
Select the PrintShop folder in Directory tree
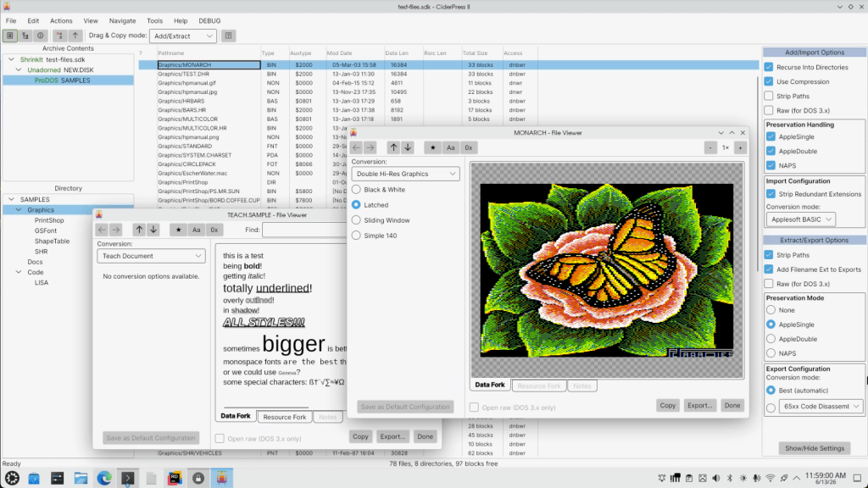click(49, 220)
